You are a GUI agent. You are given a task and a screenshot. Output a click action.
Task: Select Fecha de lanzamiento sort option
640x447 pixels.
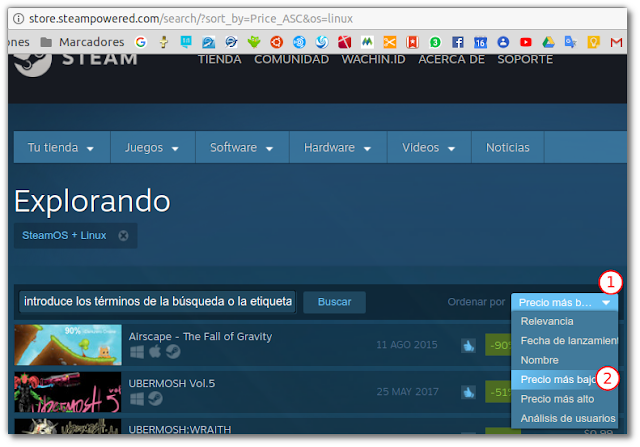click(564, 340)
